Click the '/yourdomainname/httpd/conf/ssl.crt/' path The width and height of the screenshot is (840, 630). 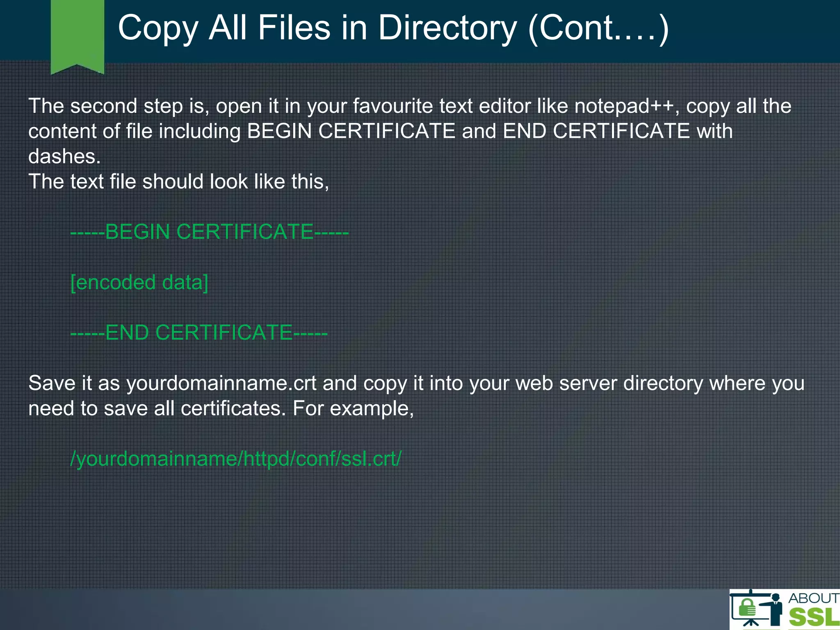click(236, 459)
